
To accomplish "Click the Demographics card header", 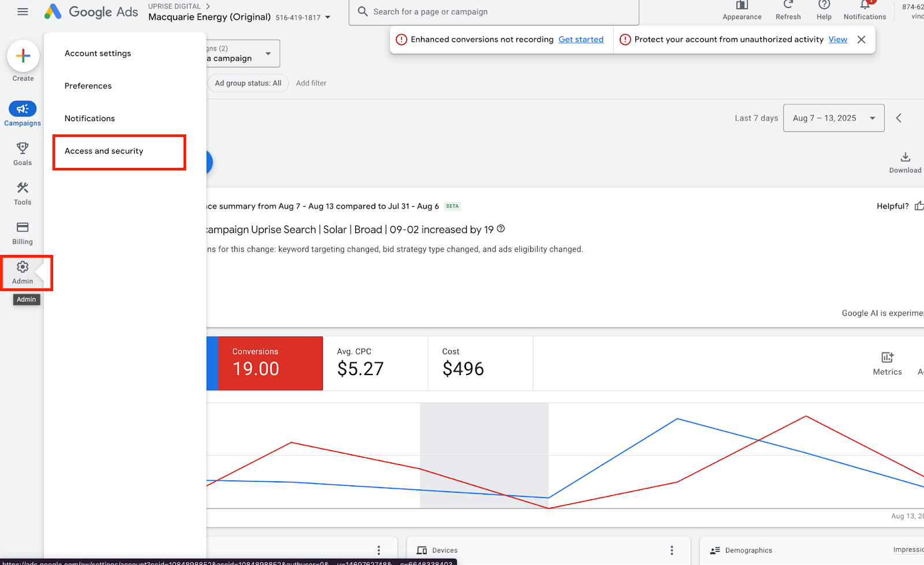I will coord(742,550).
